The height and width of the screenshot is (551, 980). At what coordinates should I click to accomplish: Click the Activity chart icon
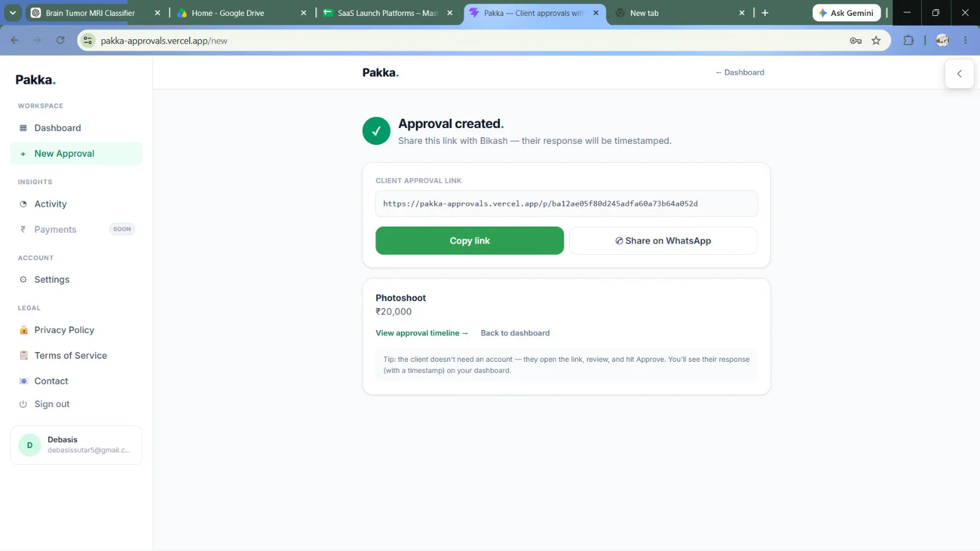23,204
